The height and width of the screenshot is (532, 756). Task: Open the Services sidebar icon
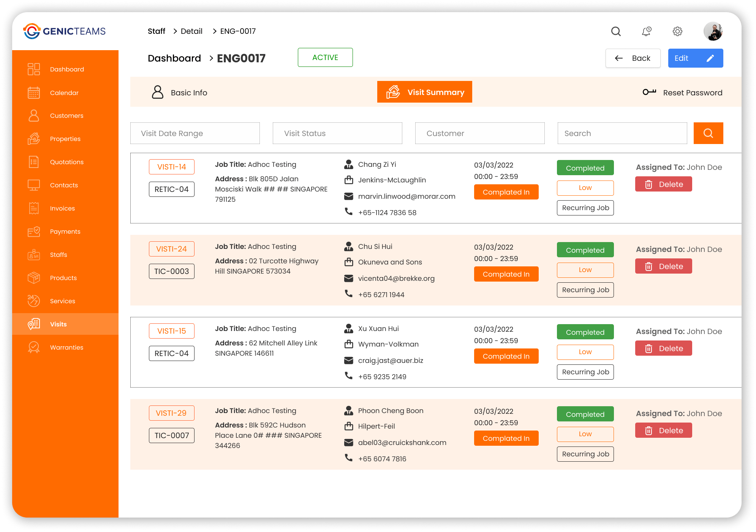click(x=34, y=301)
